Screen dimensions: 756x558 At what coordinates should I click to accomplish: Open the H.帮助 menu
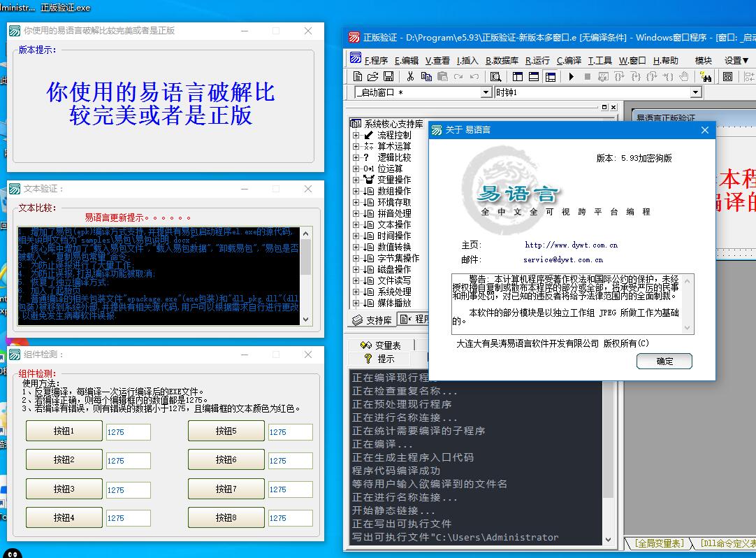pos(665,60)
